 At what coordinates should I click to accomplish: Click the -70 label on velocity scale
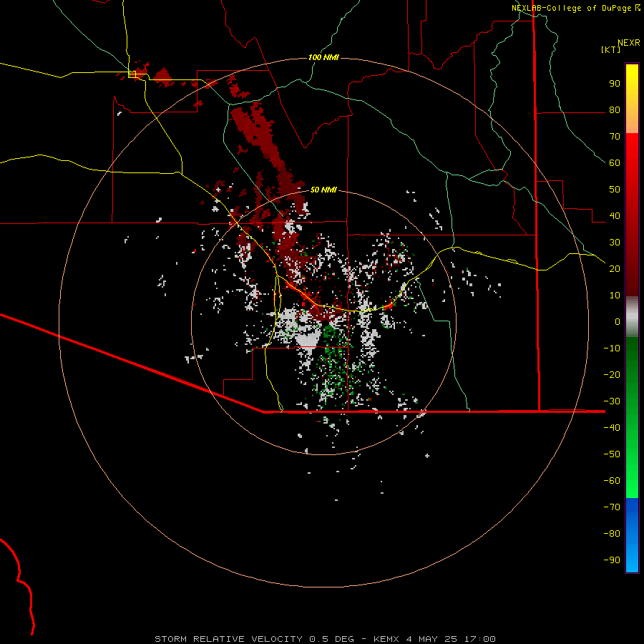click(x=612, y=507)
